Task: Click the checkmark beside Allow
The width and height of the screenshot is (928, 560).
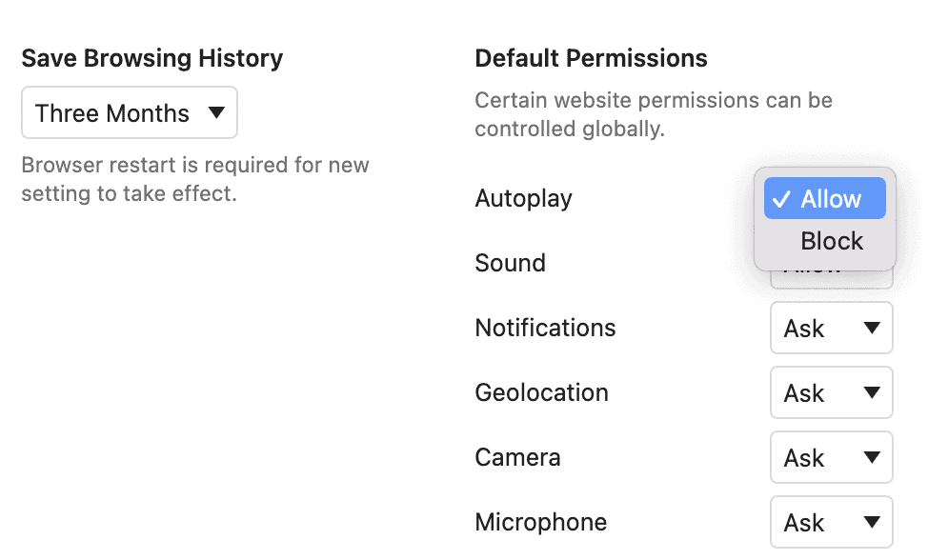Action: 783,199
